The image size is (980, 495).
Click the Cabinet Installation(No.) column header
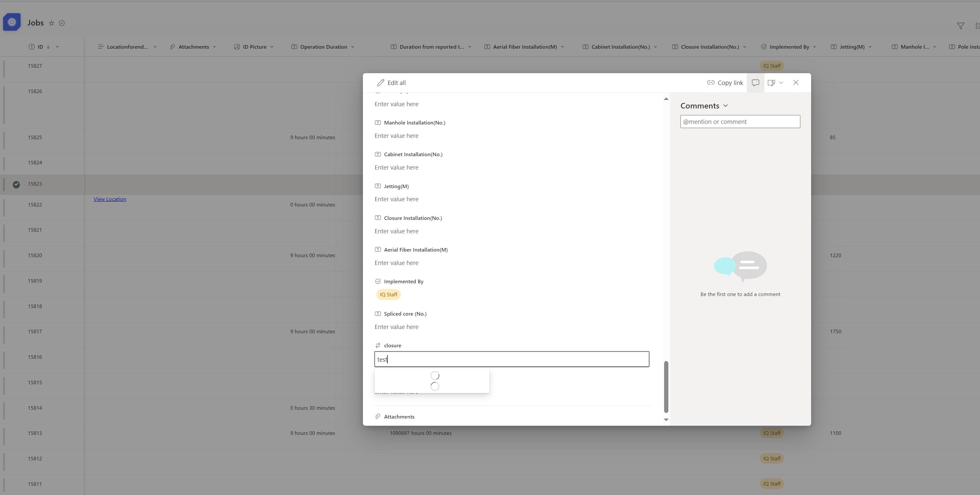point(620,47)
